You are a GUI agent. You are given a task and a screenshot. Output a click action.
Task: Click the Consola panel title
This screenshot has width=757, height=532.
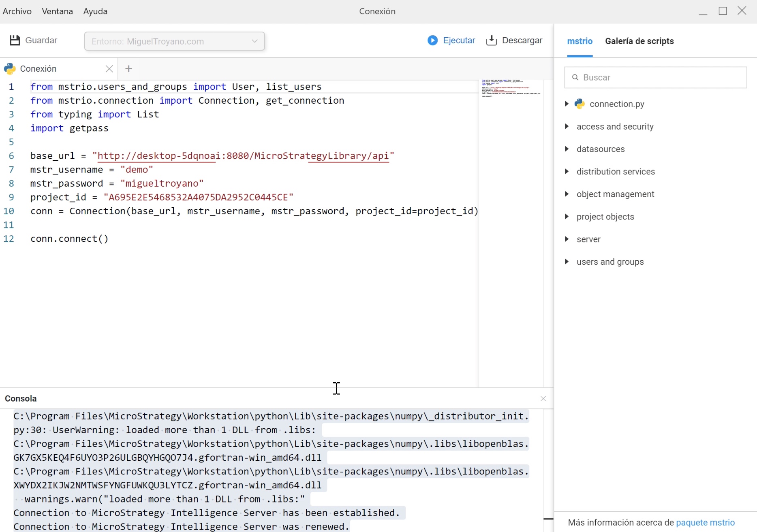[21, 398]
